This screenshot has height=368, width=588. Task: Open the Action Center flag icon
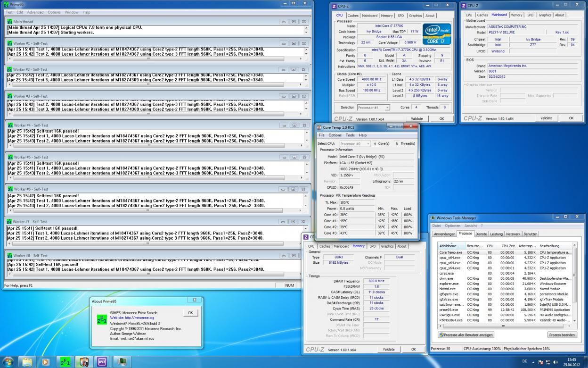[541, 362]
